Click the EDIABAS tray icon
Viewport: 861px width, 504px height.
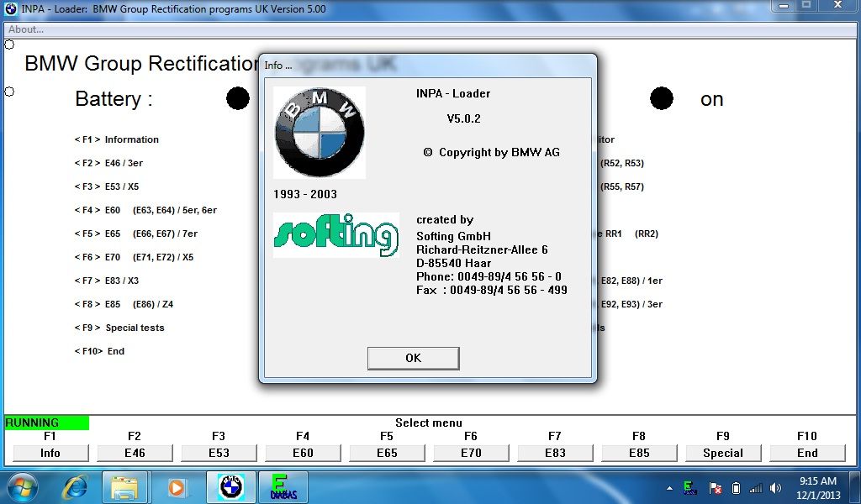[689, 488]
